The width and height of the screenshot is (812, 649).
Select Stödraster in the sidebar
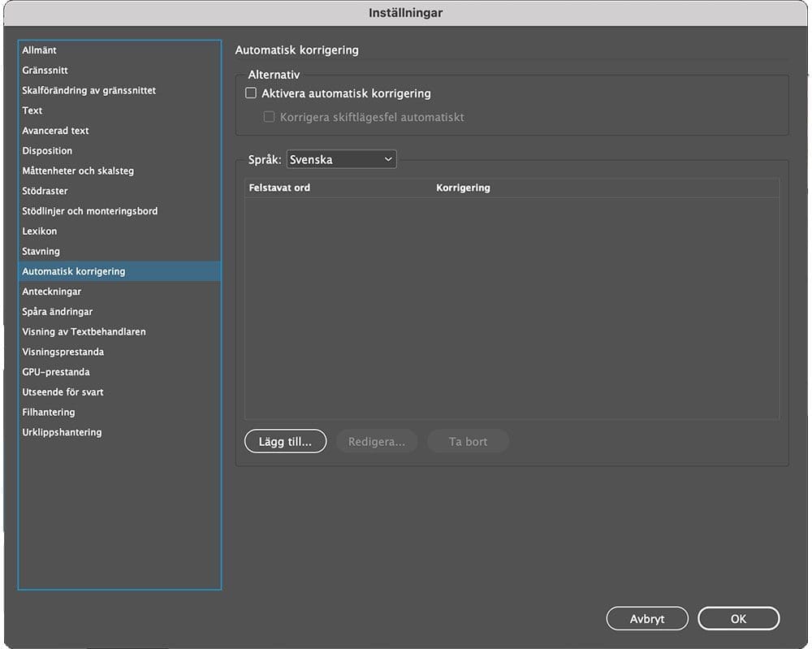point(119,191)
